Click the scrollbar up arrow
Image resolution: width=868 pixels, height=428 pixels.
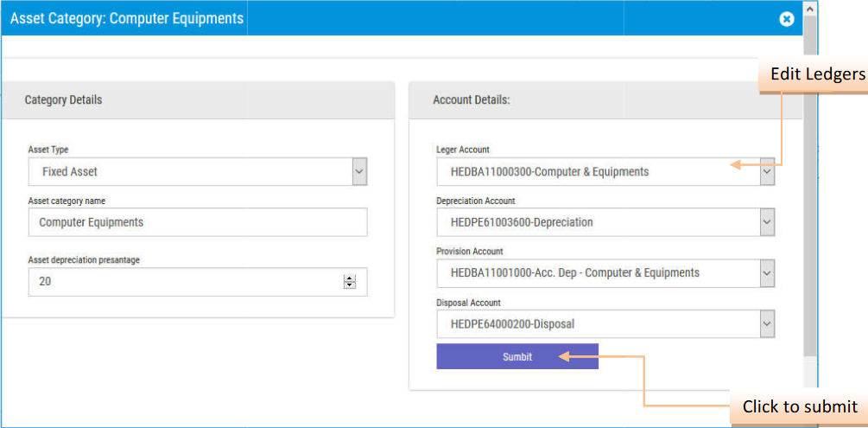pyautogui.click(x=809, y=8)
